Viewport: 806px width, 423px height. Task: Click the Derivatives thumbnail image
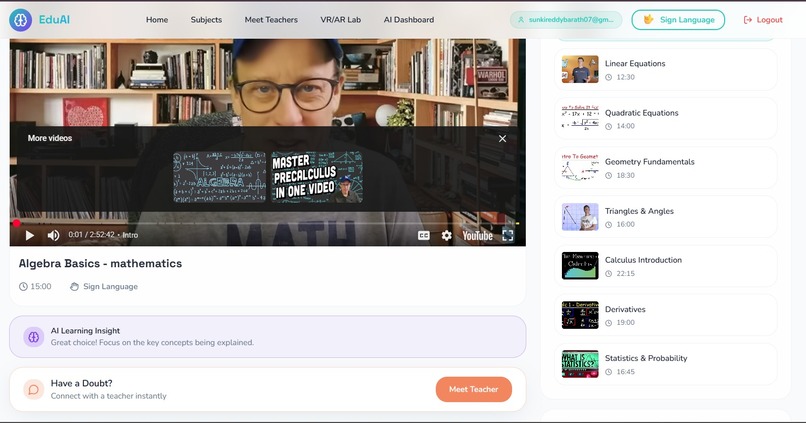pos(580,315)
